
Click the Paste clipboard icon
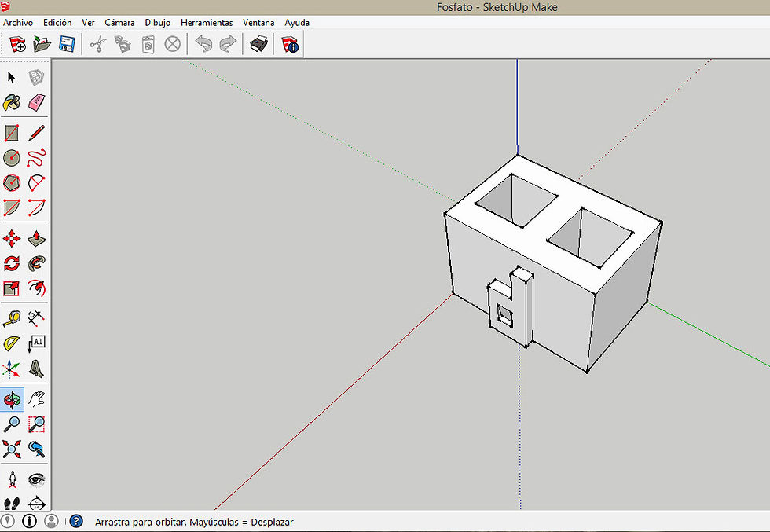(148, 44)
